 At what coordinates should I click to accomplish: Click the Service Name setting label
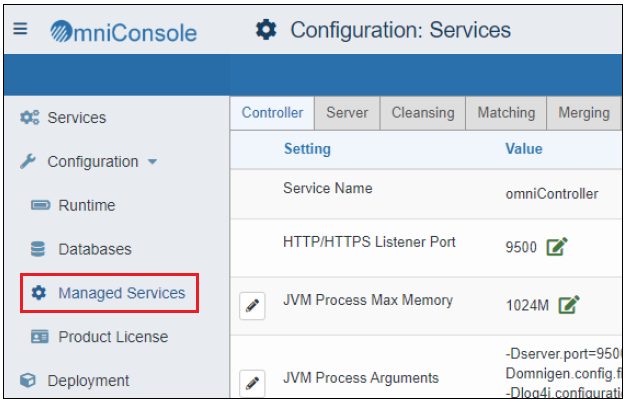click(328, 188)
